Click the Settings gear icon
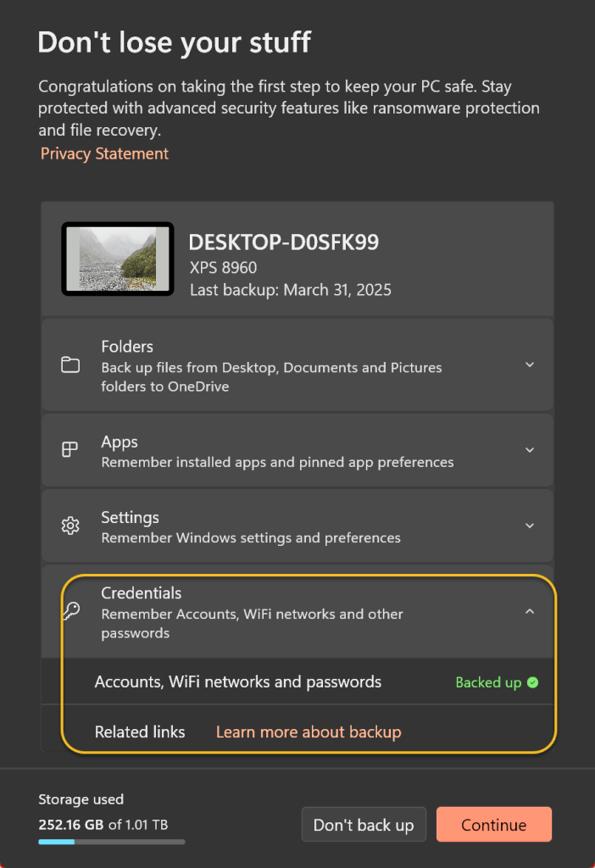Viewport: 595px width, 868px height. pos(70,526)
